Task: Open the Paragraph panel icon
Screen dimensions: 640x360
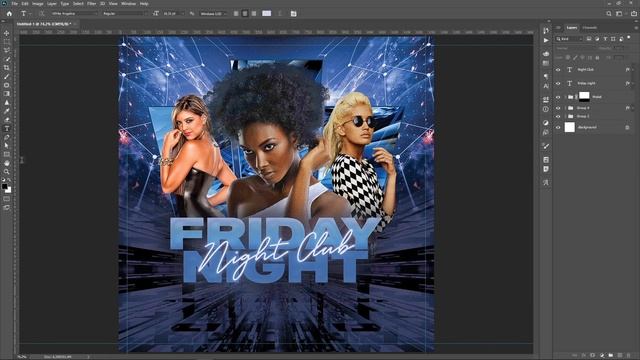Action: pyautogui.click(x=546, y=76)
